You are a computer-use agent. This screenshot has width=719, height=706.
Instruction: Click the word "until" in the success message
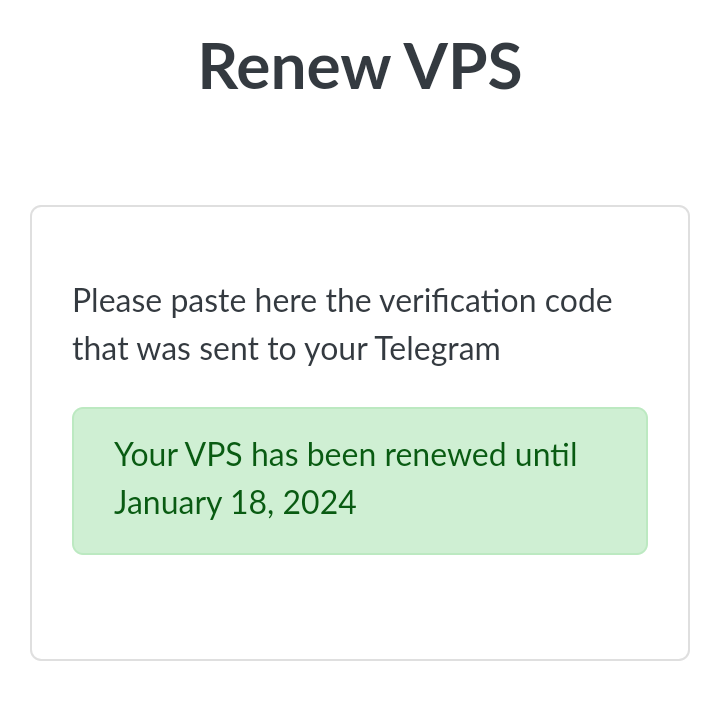(546, 455)
